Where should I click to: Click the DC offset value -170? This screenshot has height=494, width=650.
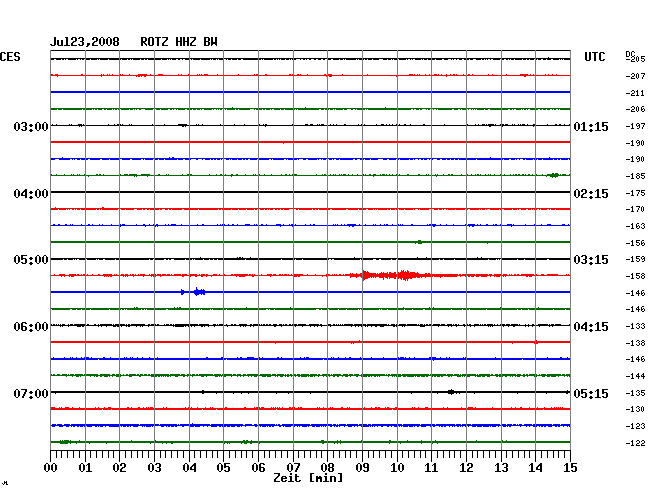coord(635,209)
